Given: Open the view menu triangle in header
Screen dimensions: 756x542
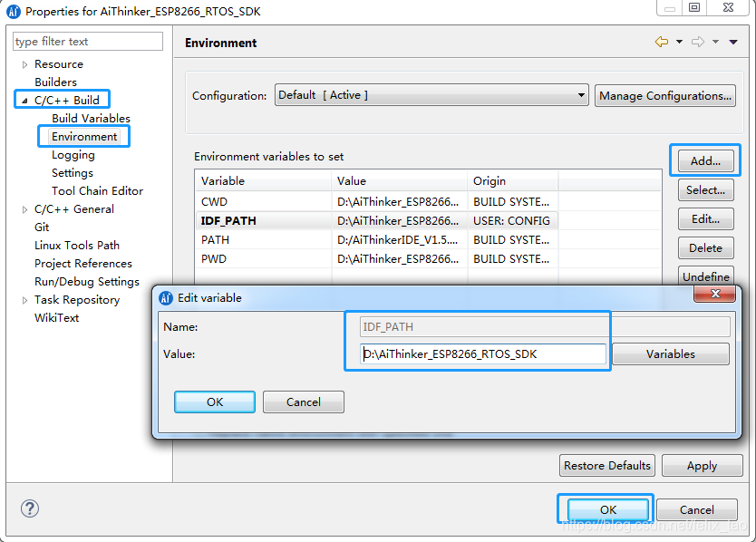Looking at the screenshot, I should click(733, 42).
